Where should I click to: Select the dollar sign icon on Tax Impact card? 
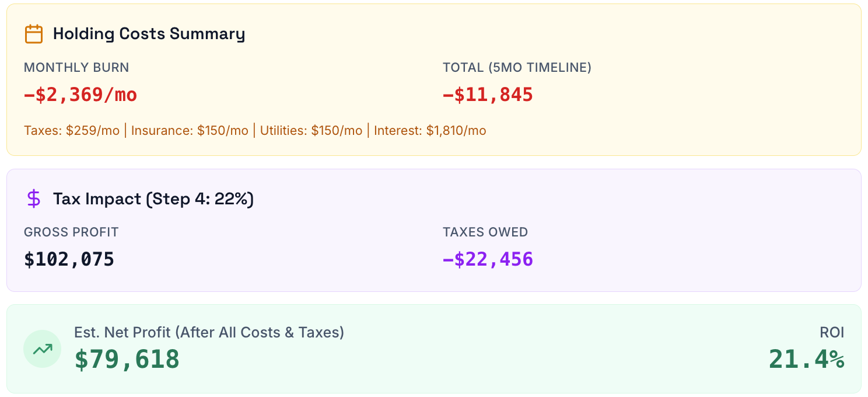click(34, 198)
